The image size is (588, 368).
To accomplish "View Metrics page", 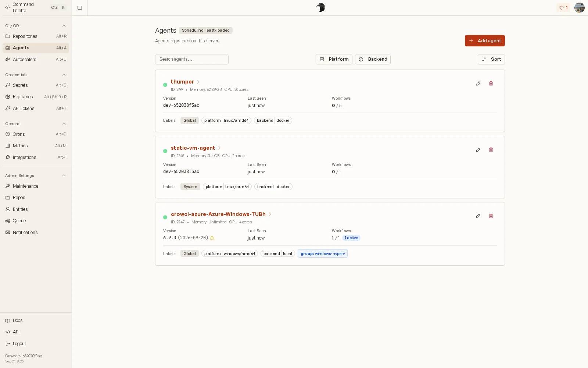I will point(36,146).
